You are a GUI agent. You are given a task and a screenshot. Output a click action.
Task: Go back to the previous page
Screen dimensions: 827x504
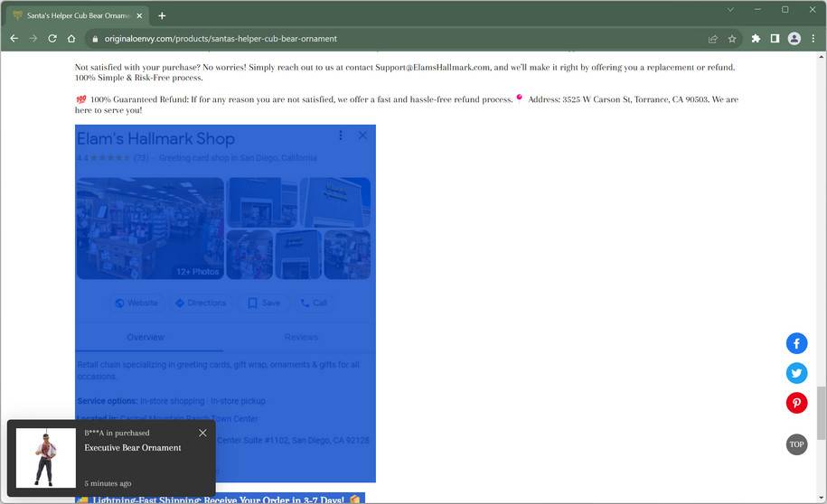click(x=14, y=39)
